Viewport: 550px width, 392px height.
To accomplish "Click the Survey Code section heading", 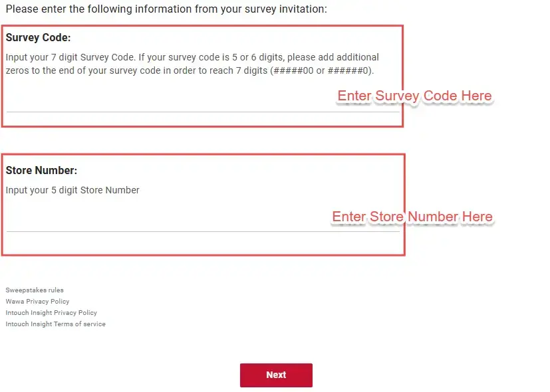I will [x=38, y=38].
